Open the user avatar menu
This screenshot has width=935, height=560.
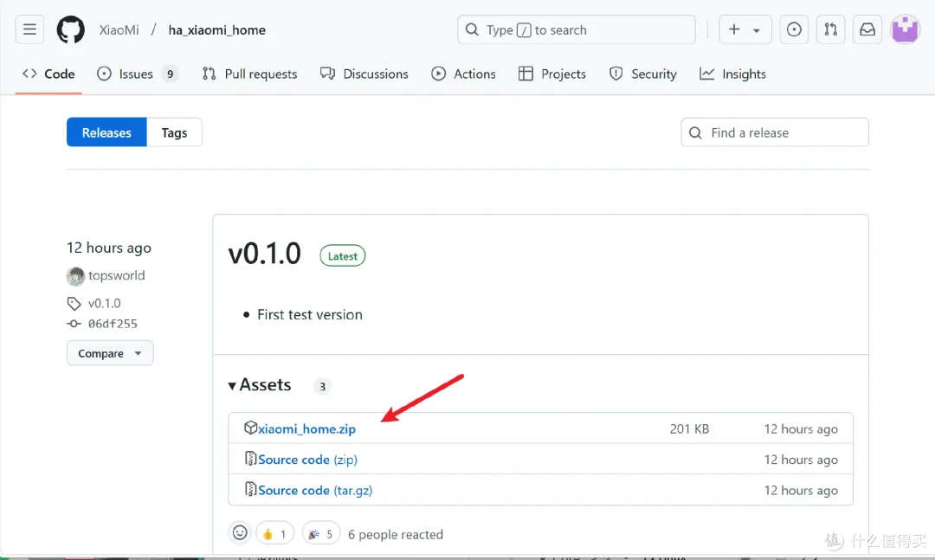pyautogui.click(x=906, y=29)
